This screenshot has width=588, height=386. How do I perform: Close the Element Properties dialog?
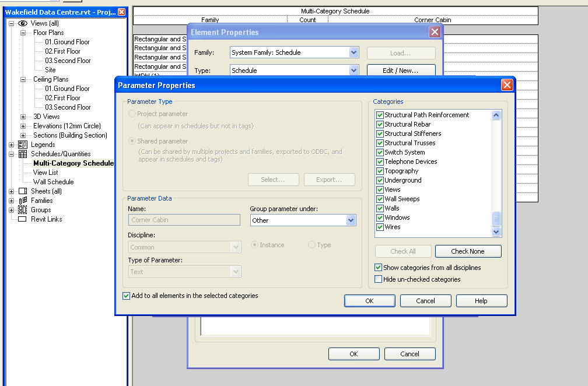(435, 32)
